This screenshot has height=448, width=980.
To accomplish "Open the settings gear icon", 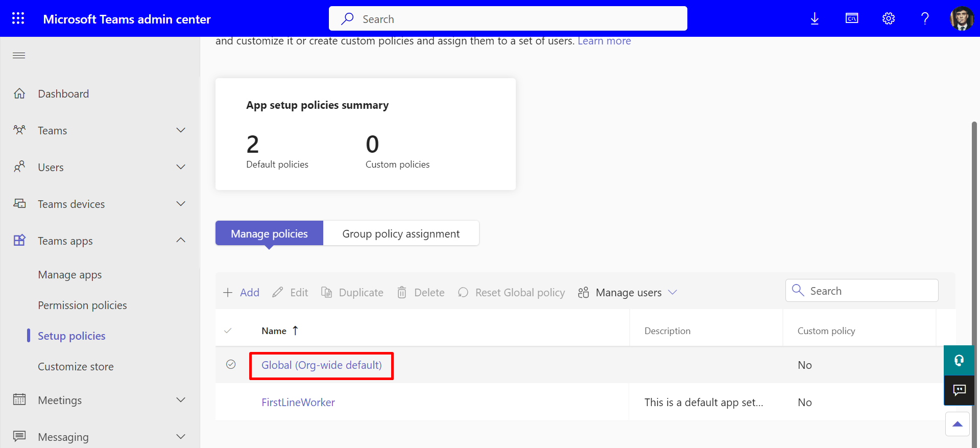I will [889, 19].
